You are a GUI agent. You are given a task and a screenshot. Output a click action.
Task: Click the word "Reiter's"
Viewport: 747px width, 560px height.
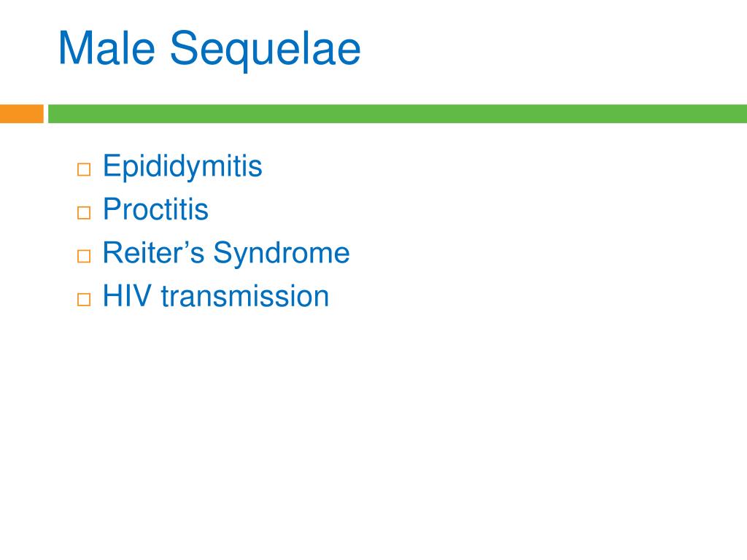153,252
